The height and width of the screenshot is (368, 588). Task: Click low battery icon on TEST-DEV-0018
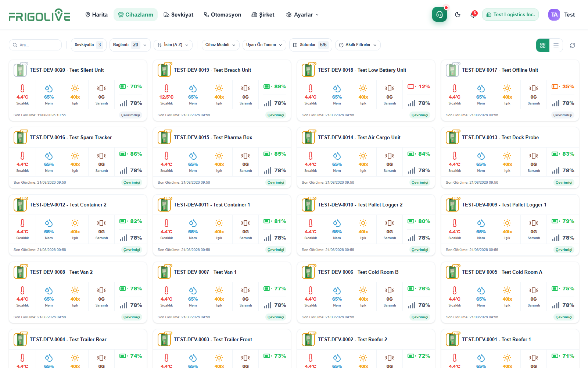(x=411, y=86)
